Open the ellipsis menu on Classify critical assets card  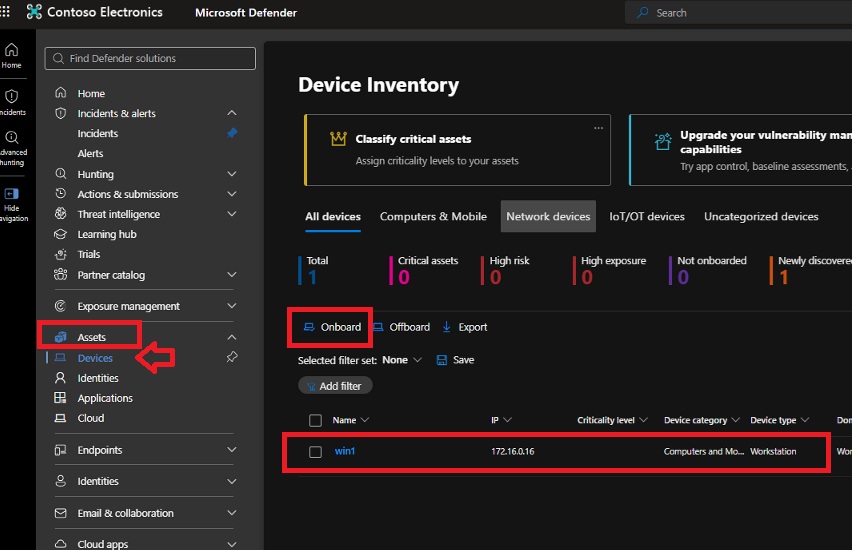click(x=598, y=128)
